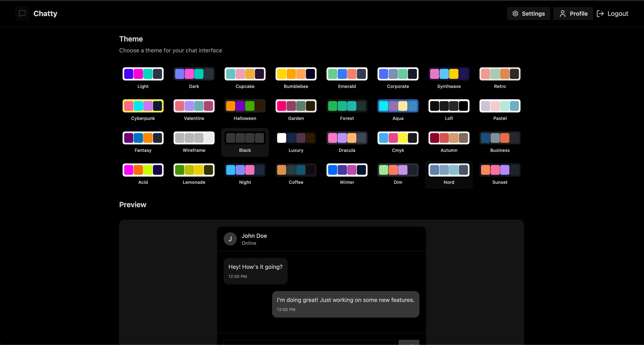The image size is (644, 345).
Task: Click the message input field
Action: pos(309,343)
